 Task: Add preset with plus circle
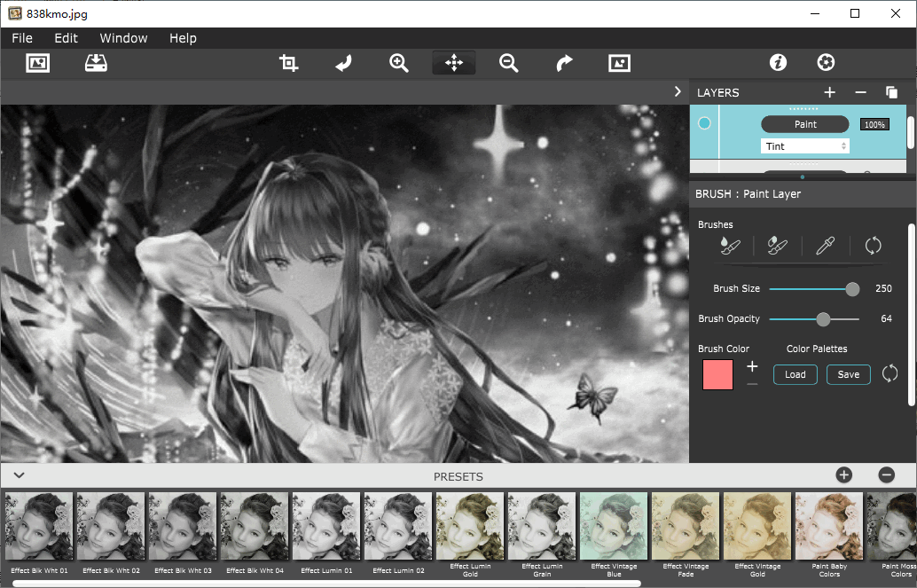[843, 475]
